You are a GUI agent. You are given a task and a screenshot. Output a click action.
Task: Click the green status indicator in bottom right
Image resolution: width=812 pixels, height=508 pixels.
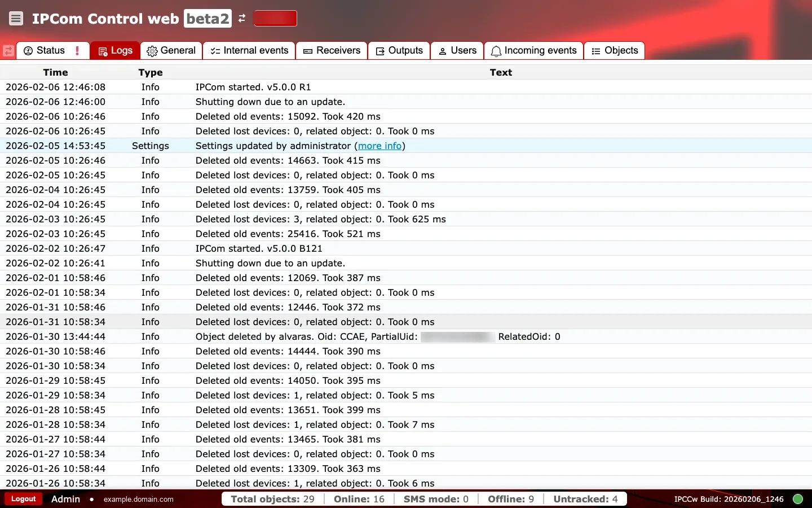pos(798,499)
